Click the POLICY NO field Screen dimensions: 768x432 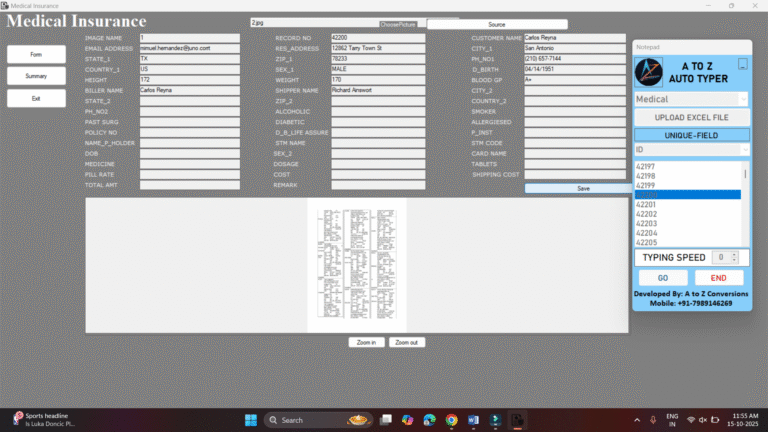(190, 132)
